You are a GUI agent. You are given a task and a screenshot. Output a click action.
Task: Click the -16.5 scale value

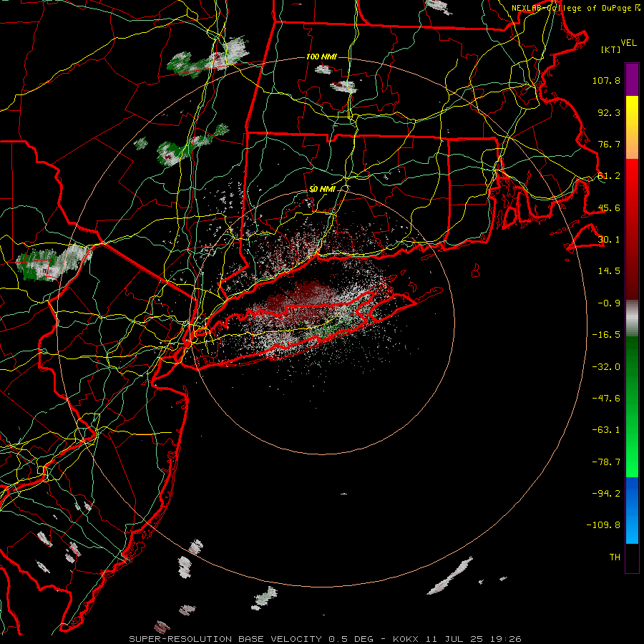pos(606,335)
